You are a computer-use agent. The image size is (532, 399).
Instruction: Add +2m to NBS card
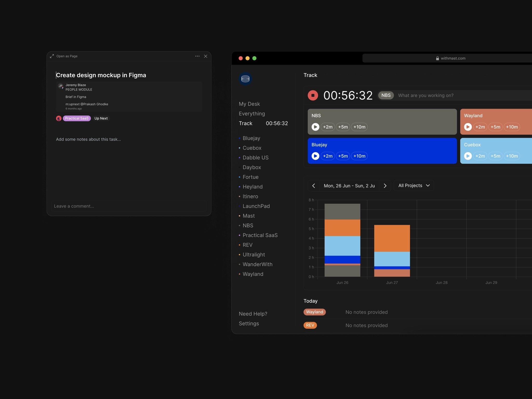click(328, 127)
